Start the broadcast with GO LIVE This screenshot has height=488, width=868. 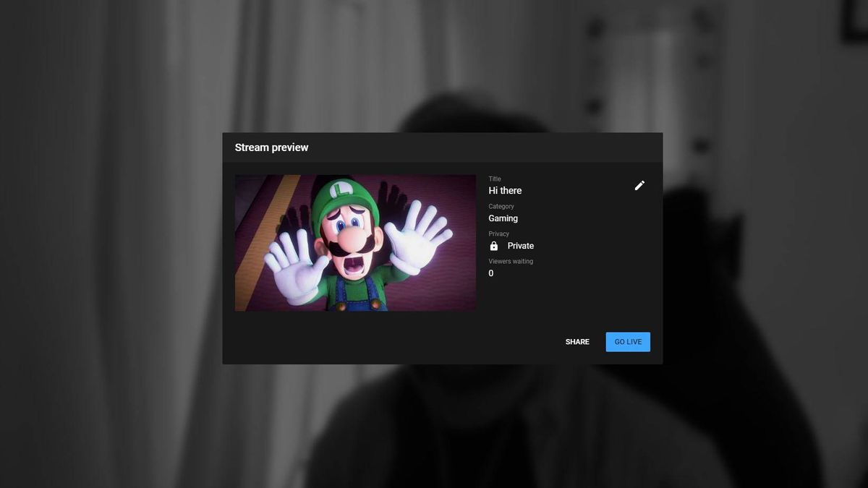click(x=627, y=341)
